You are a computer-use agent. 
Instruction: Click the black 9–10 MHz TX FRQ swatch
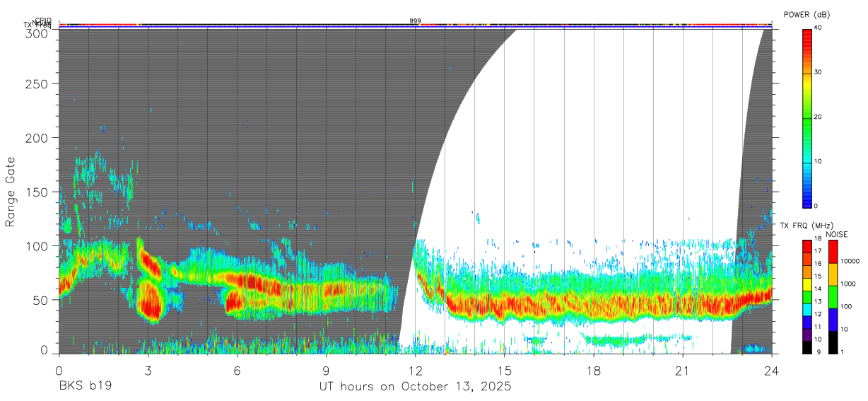807,347
